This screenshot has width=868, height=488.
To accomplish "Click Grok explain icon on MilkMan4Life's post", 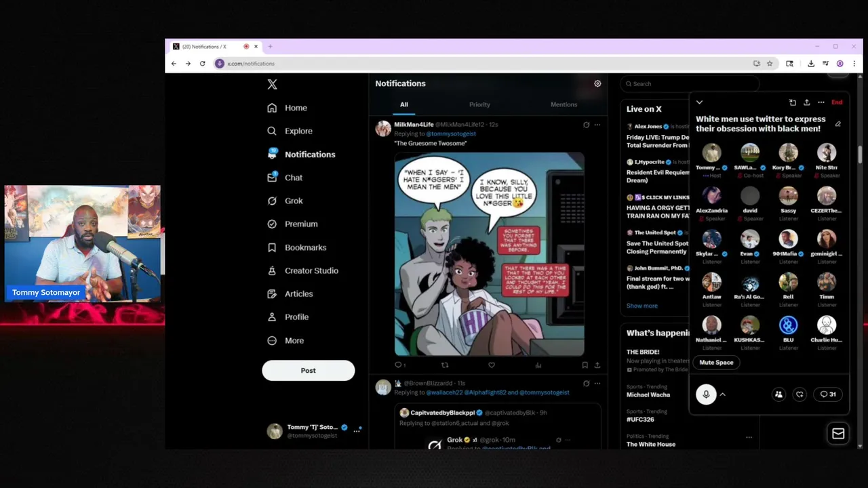I will 586,125.
